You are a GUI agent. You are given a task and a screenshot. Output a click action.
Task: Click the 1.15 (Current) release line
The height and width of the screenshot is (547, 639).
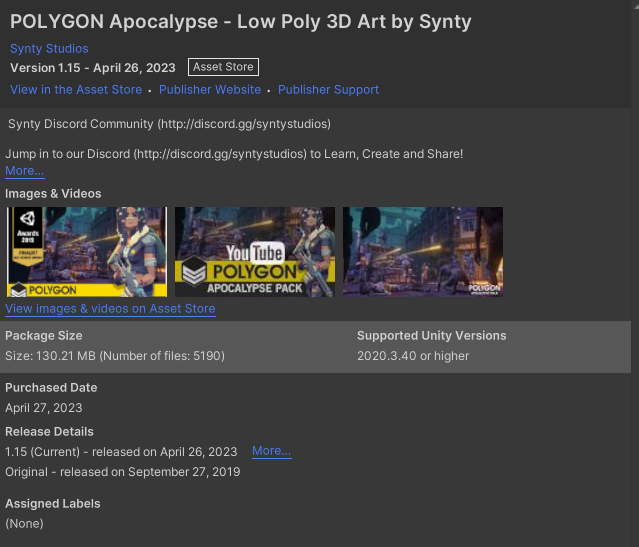121,452
